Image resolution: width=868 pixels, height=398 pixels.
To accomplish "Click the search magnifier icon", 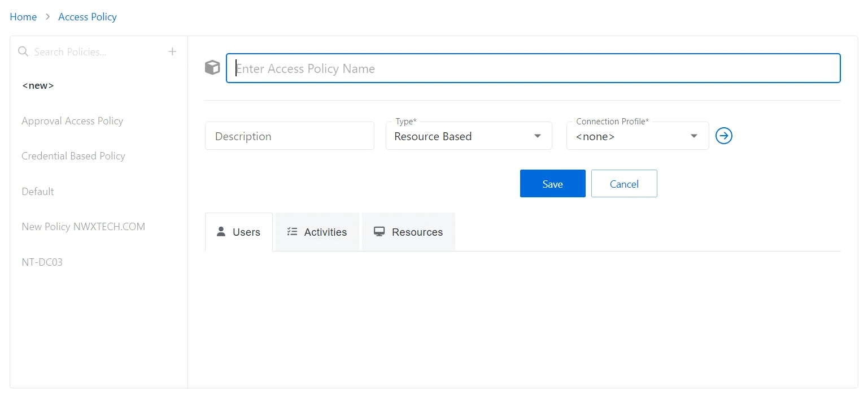I will [x=23, y=51].
